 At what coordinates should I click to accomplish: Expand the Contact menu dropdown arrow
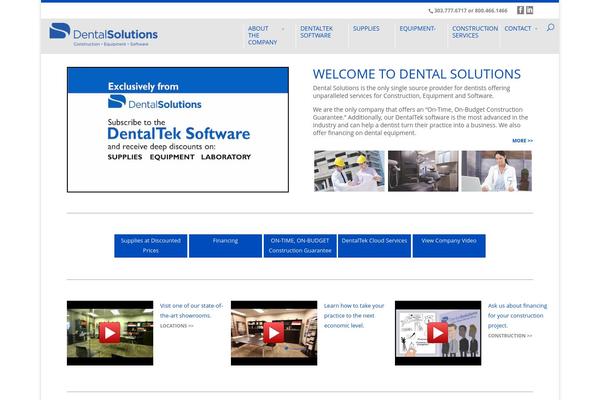(x=536, y=29)
